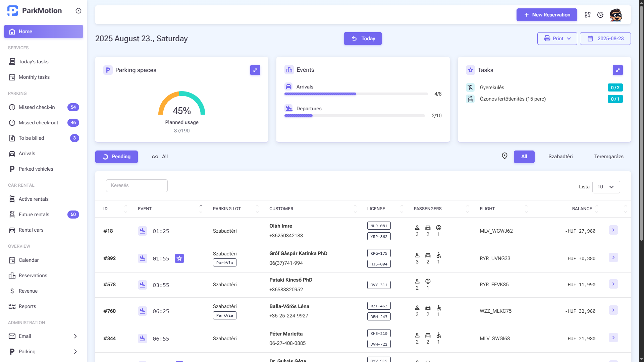Screen dimensions: 644x362
Task: Toggle dark mode with the moon icon
Action: 600,15
